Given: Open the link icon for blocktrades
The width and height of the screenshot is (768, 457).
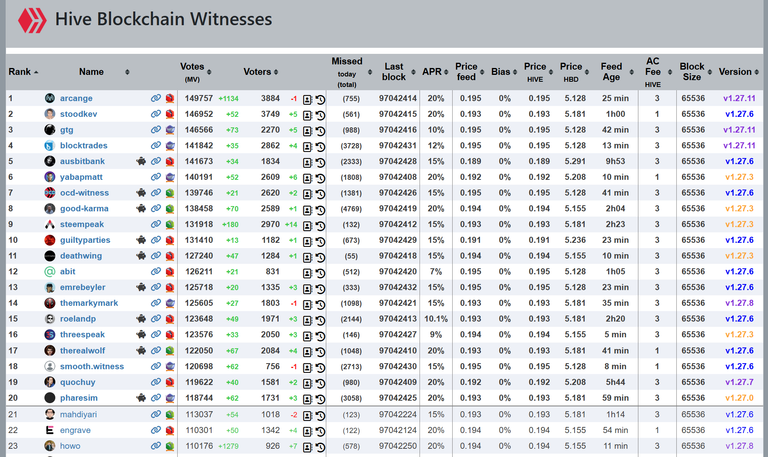Looking at the screenshot, I should point(156,145).
